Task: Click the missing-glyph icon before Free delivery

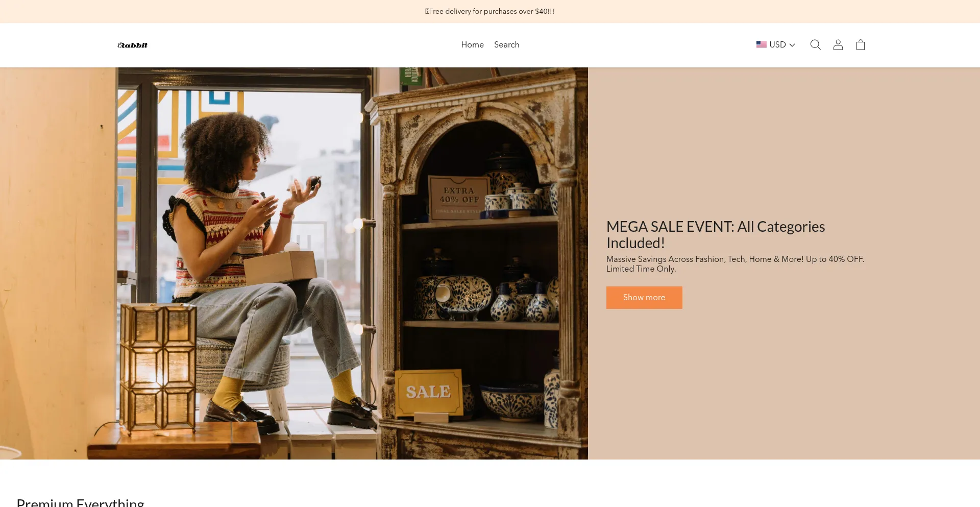Action: point(427,11)
